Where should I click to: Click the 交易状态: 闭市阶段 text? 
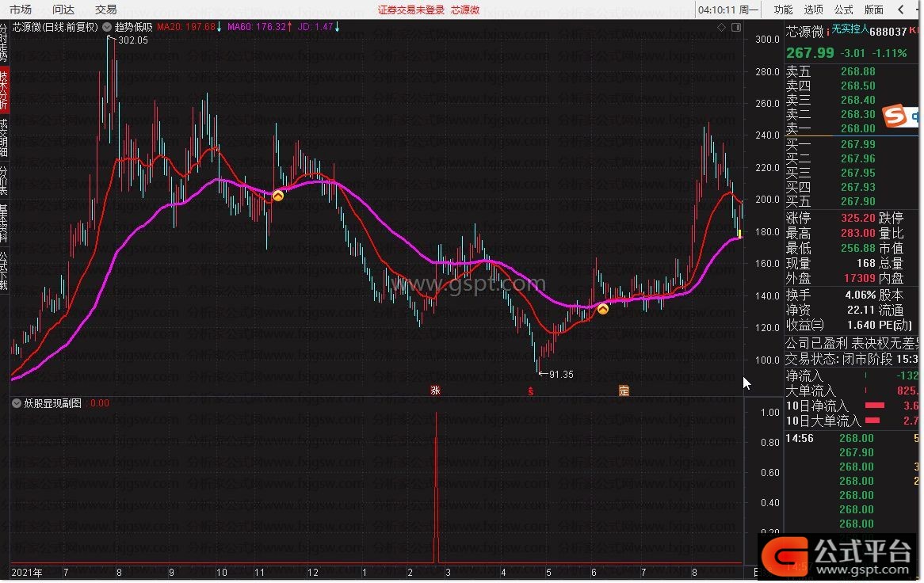coord(839,359)
